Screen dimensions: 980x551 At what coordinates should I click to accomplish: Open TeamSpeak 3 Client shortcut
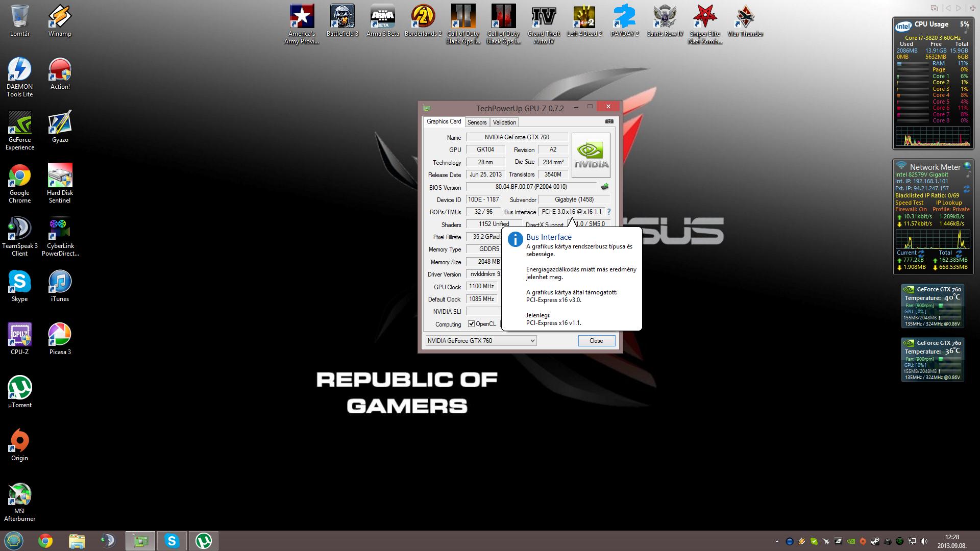coord(19,237)
